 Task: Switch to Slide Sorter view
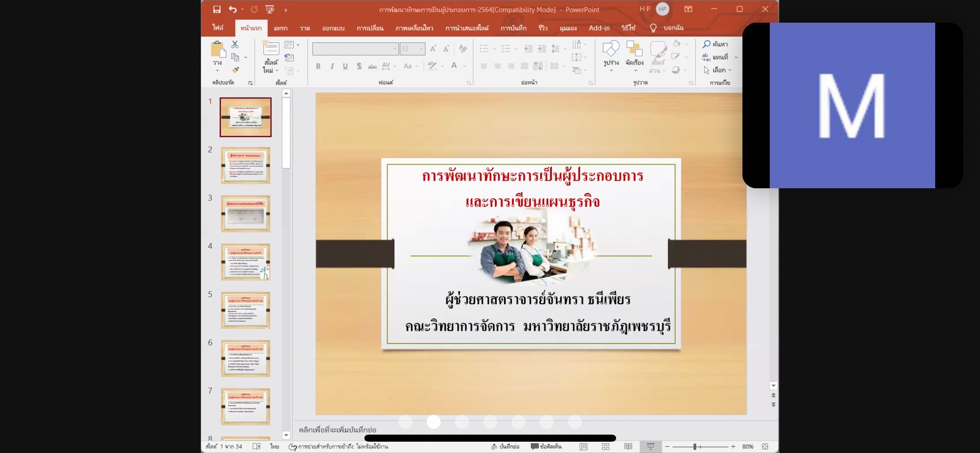coord(606,446)
